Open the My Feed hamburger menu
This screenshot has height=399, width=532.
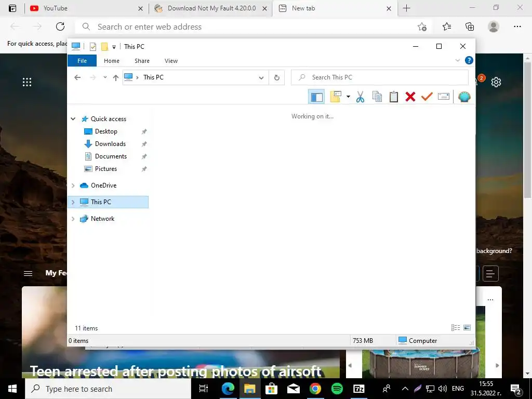tap(28, 273)
